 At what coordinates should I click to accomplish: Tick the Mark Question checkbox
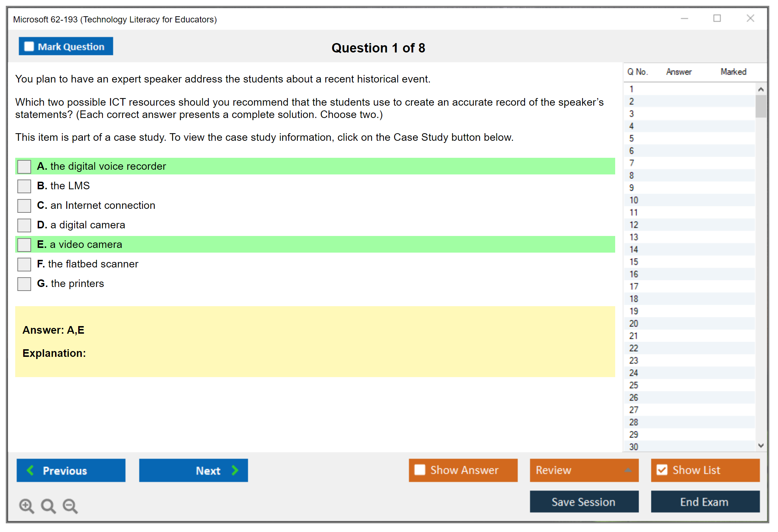tap(29, 47)
